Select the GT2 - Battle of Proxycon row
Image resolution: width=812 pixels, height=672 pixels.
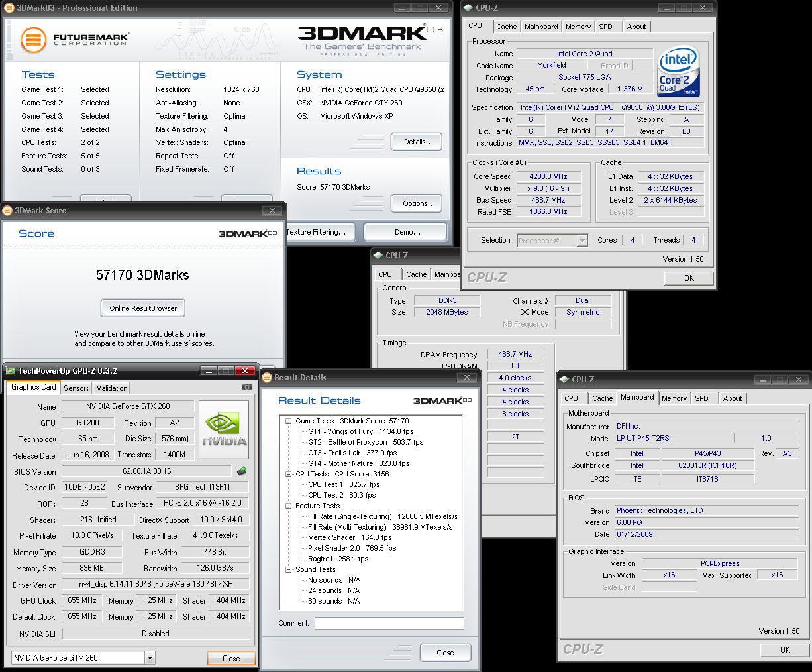click(366, 442)
